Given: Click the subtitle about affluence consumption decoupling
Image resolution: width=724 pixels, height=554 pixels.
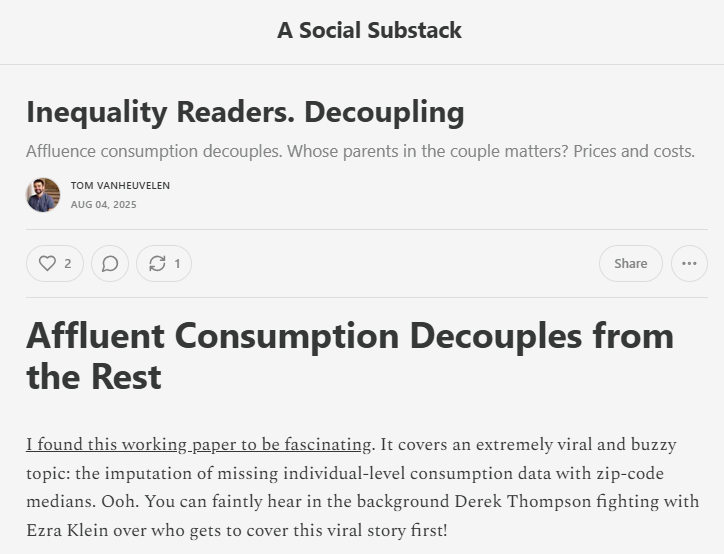Looking at the screenshot, I should pos(360,152).
